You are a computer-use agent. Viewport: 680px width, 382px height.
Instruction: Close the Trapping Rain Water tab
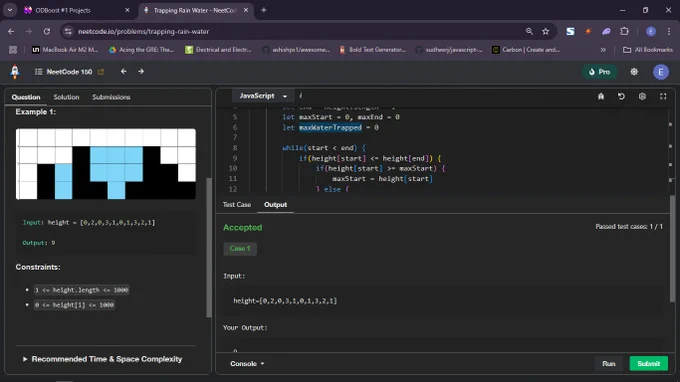tap(246, 10)
